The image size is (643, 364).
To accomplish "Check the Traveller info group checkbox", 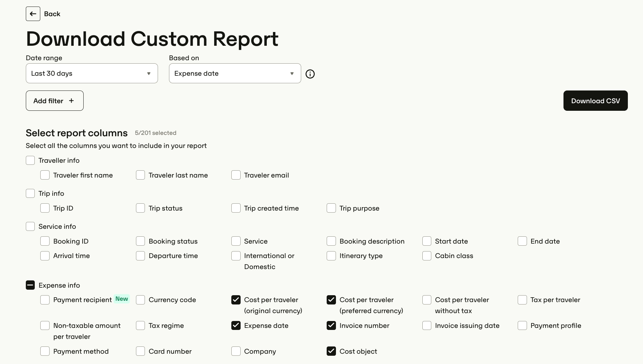I will (x=30, y=160).
